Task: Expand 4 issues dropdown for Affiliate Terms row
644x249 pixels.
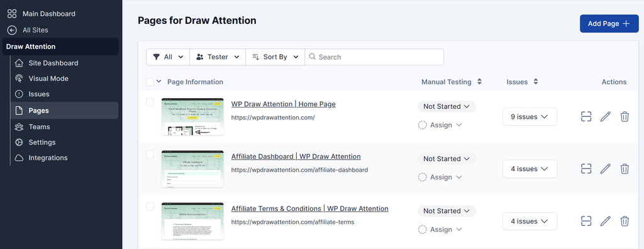Action: pos(530,221)
